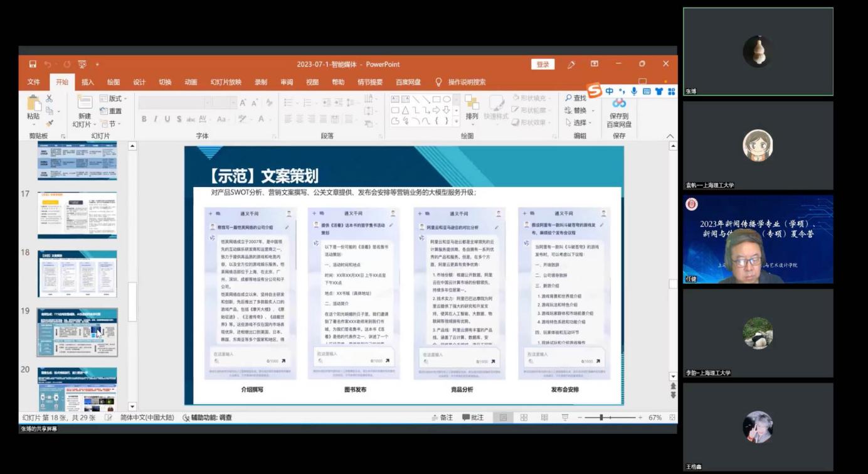Start slideshow from beginning via quick access icon
Screen dimensions: 868x474
[x=82, y=64]
